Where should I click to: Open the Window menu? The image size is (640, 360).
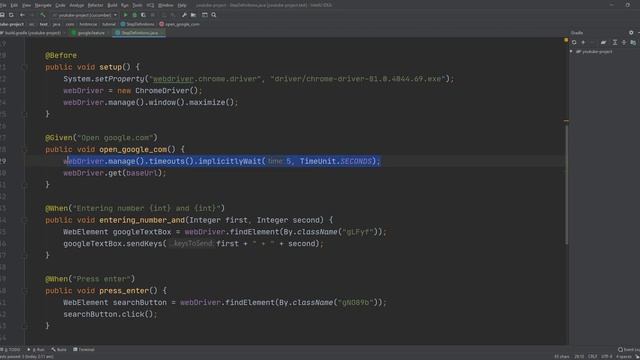pyautogui.click(x=166, y=5)
